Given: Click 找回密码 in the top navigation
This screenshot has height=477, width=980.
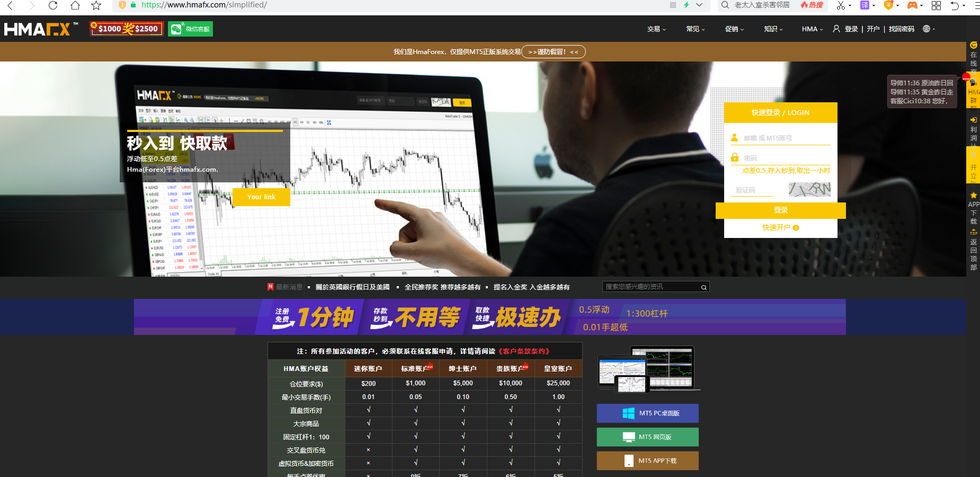Looking at the screenshot, I should coord(902,29).
